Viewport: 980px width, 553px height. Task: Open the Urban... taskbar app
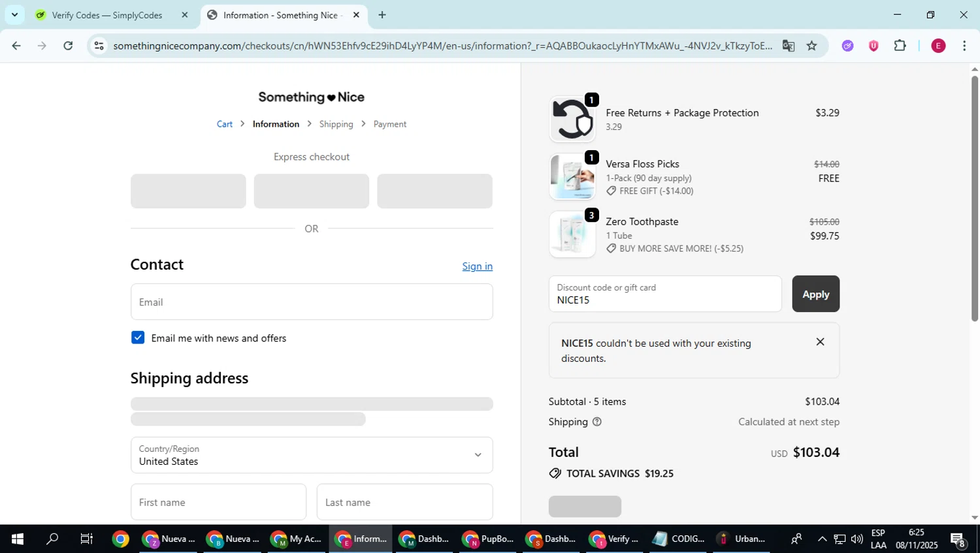click(741, 539)
